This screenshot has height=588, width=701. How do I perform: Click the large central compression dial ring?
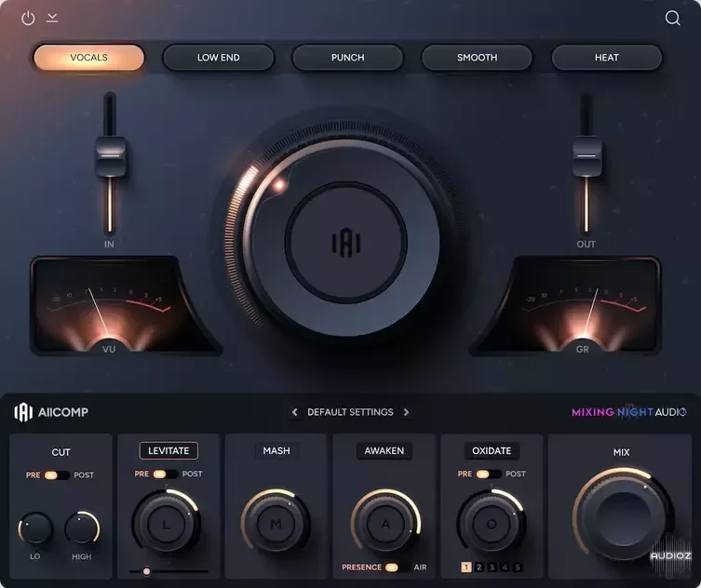pyautogui.click(x=342, y=238)
